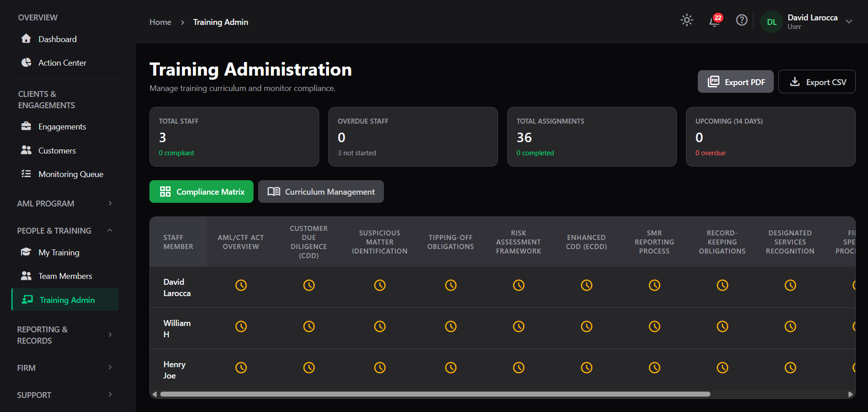This screenshot has width=868, height=412.
Task: Click David Larocca's Enhanced CDD status icon
Action: (586, 285)
